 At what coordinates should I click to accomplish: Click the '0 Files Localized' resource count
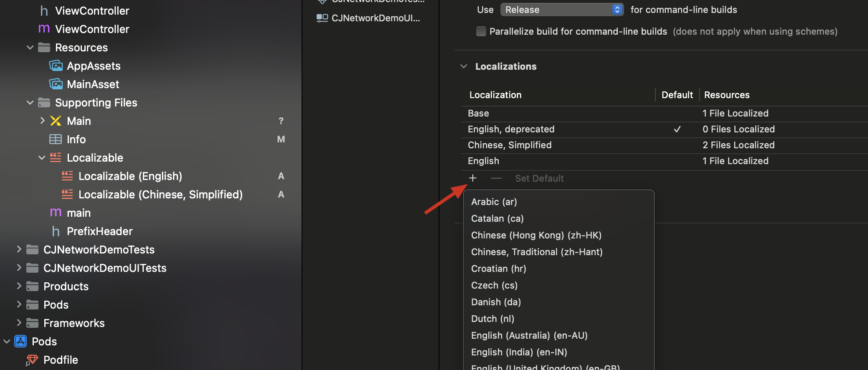tap(739, 129)
